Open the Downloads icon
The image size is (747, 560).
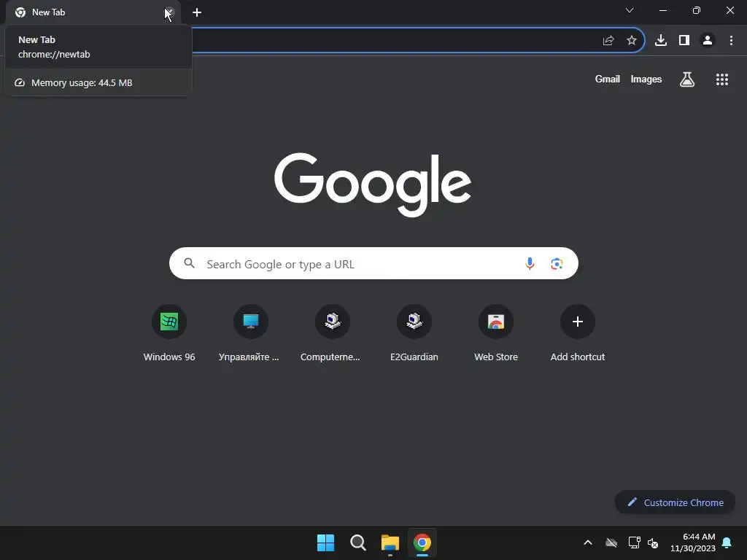(x=661, y=41)
